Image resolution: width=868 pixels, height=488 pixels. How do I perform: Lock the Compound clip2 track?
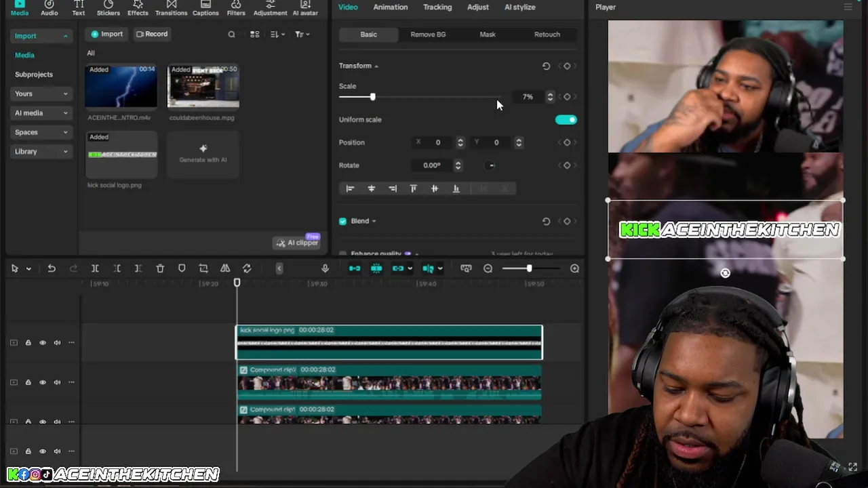[x=28, y=382]
